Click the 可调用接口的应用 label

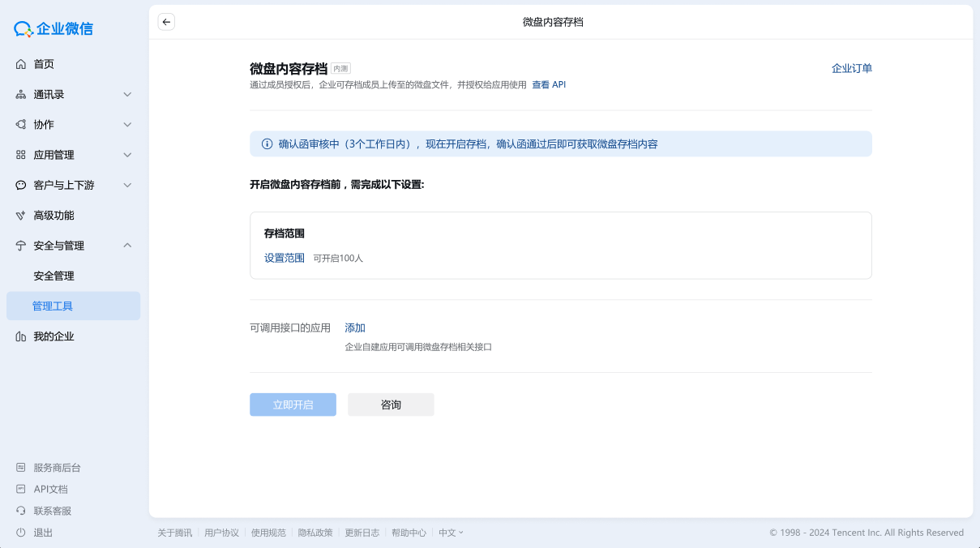click(x=290, y=328)
